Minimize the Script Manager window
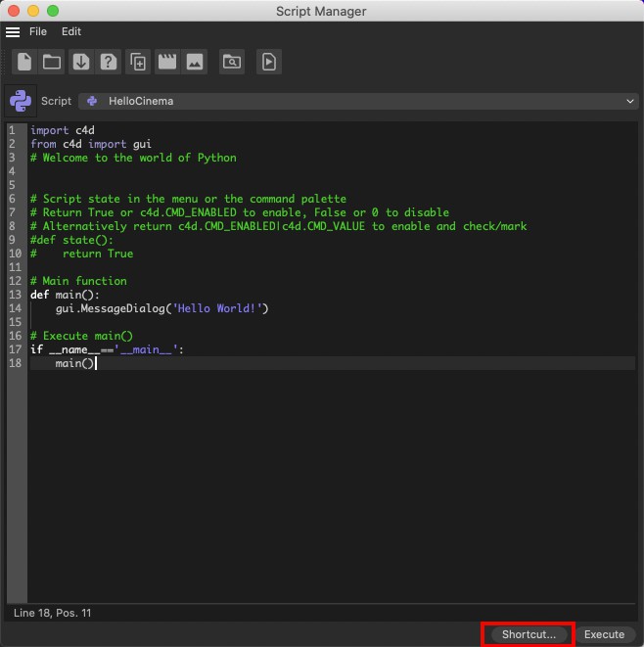This screenshot has height=647, width=644. click(33, 11)
